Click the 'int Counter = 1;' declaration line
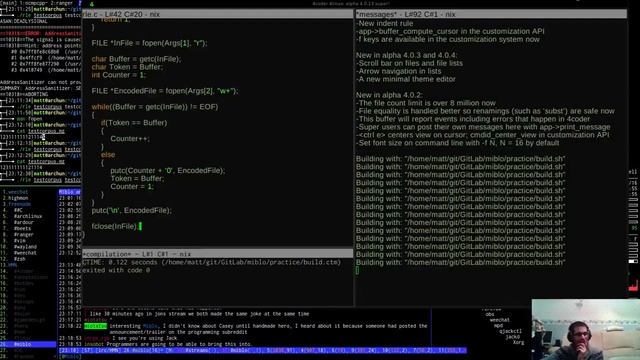Viewport: 640px width, 360px height. [118, 75]
